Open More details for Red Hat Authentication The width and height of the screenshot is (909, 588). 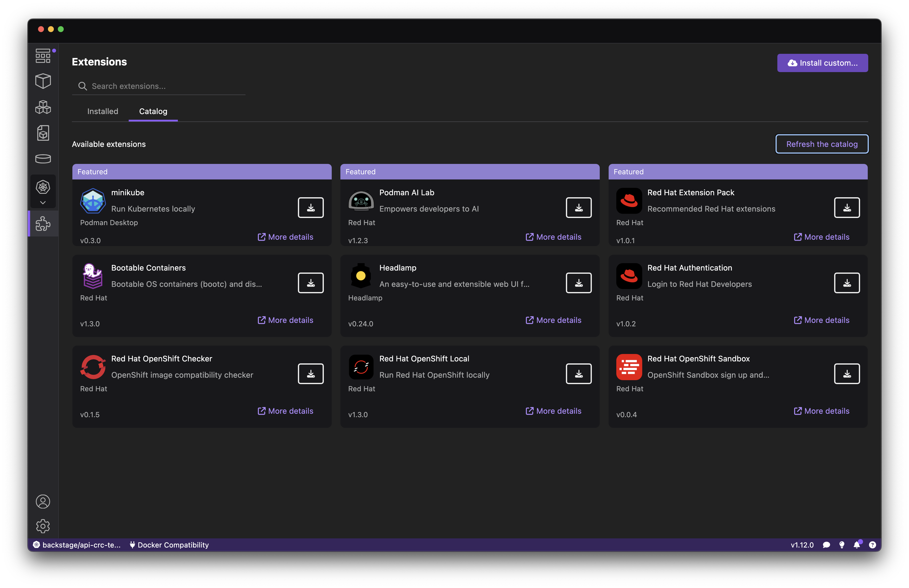click(822, 320)
